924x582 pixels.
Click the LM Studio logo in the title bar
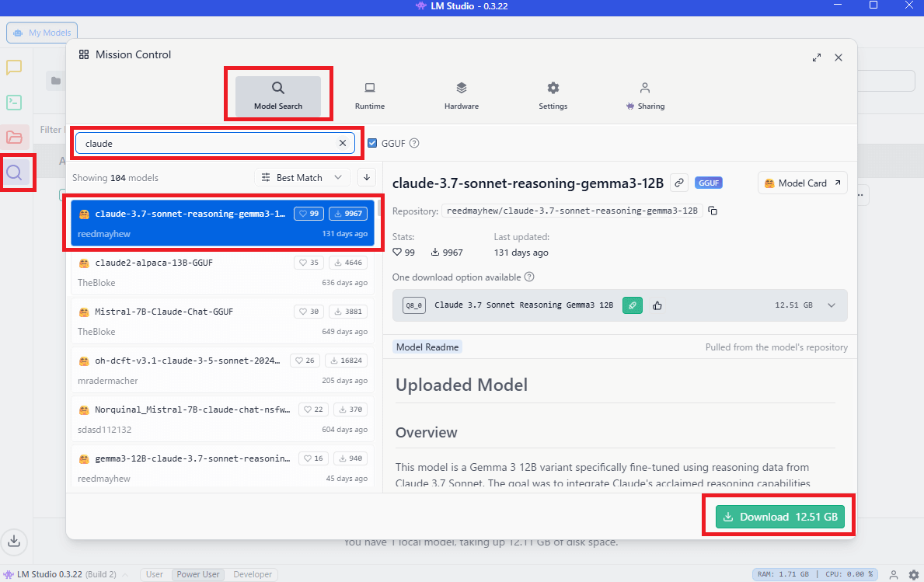click(x=420, y=6)
